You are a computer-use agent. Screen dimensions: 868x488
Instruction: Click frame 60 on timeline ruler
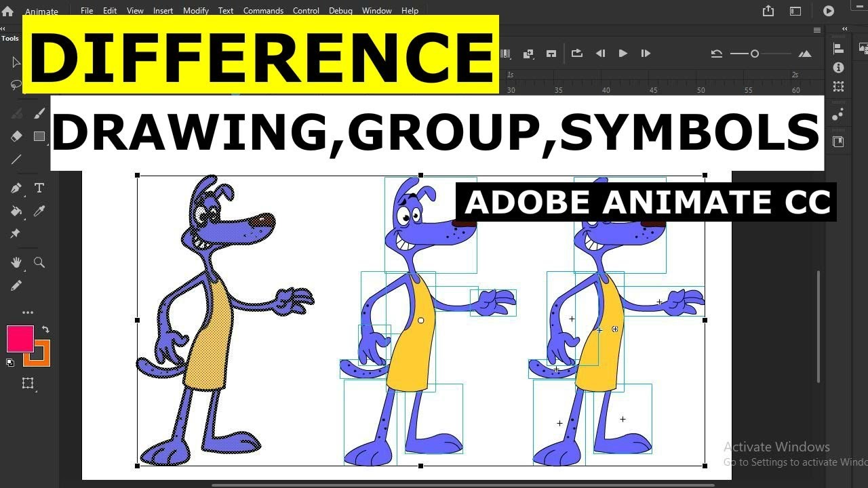click(x=795, y=90)
